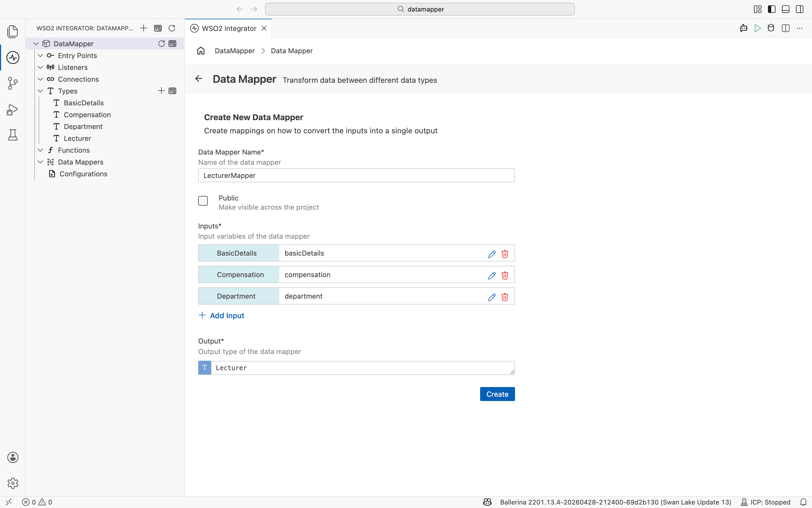The height and width of the screenshot is (508, 812).
Task: Navigate back with title bar left arrow
Action: point(240,9)
